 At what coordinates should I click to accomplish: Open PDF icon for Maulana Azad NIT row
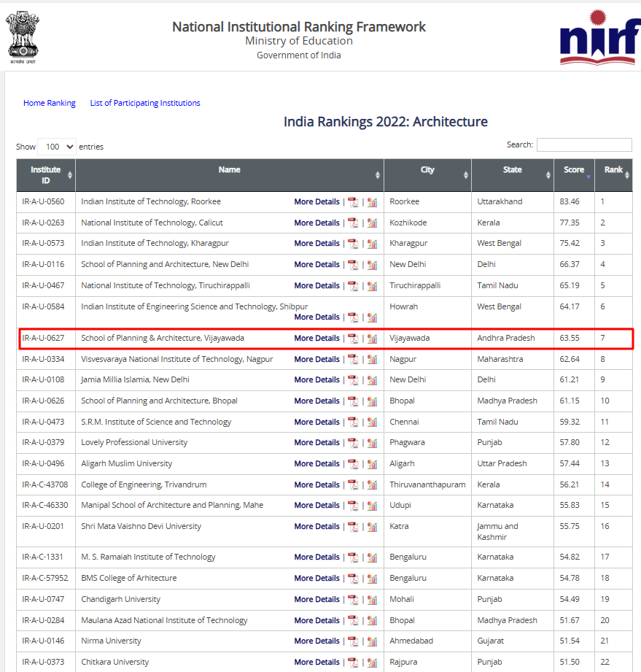tap(353, 621)
